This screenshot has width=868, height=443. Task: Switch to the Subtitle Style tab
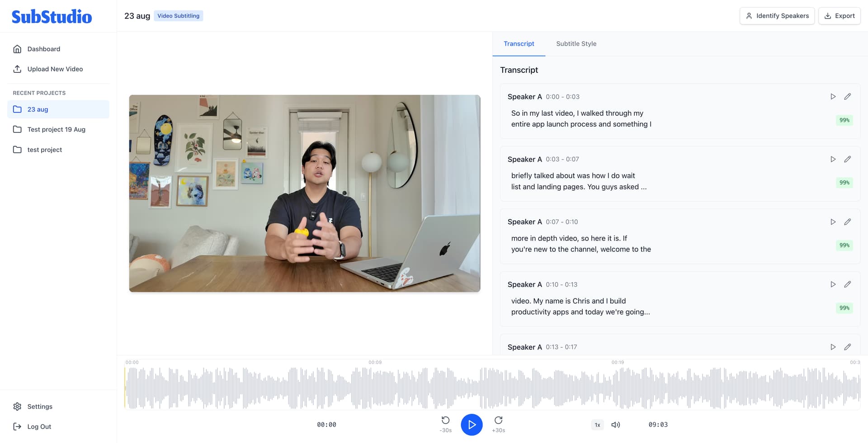[576, 44]
